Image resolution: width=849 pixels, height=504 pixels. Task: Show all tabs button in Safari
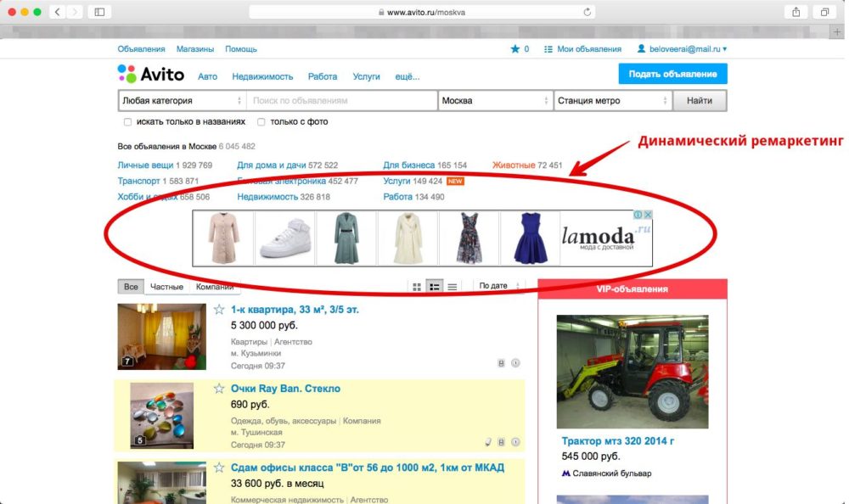coord(824,12)
